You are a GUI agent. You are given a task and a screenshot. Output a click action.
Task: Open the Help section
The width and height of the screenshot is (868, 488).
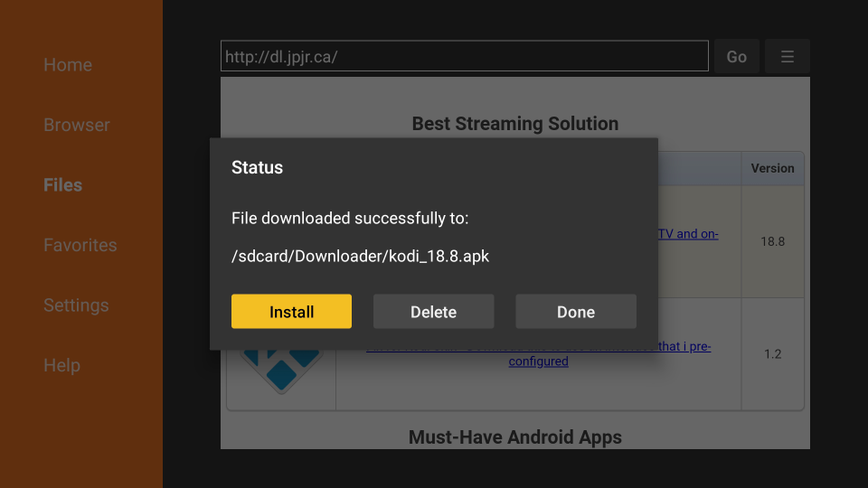point(61,365)
